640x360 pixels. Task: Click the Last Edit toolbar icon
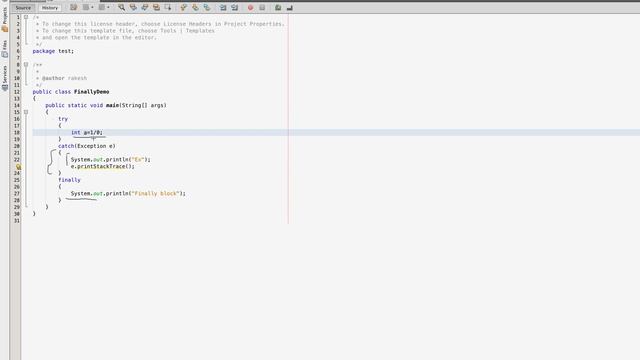73,7
